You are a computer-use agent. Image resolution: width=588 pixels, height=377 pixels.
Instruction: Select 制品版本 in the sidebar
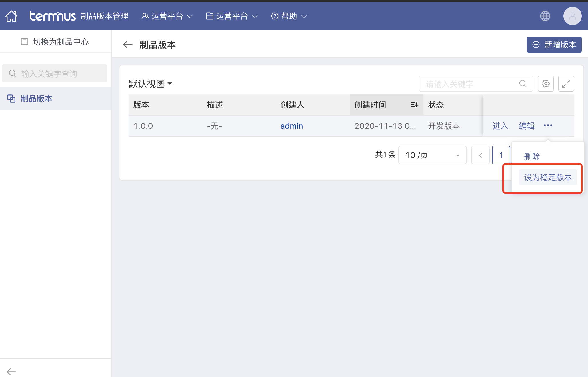(56, 98)
